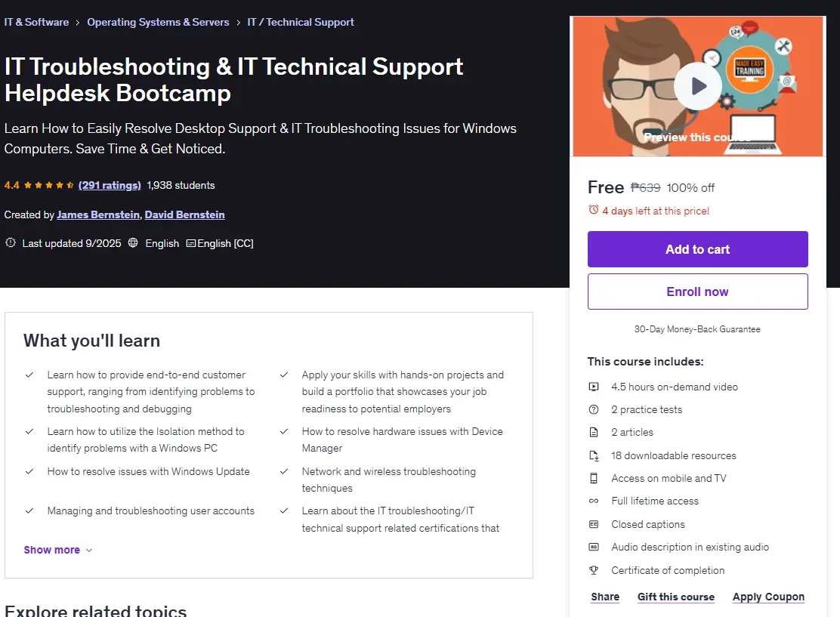Click Apply Coupon

[769, 597]
